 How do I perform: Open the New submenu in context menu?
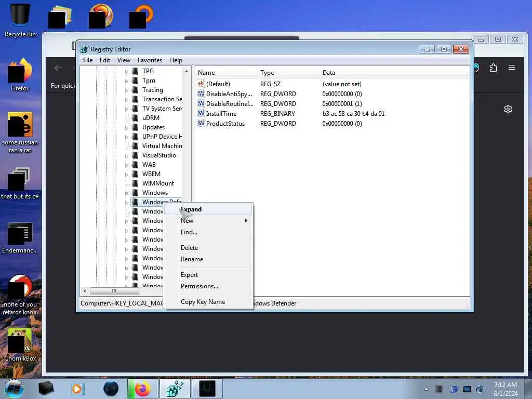coord(208,220)
